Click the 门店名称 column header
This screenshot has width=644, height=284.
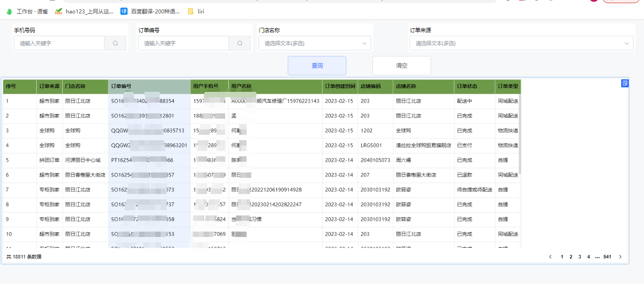(85, 86)
